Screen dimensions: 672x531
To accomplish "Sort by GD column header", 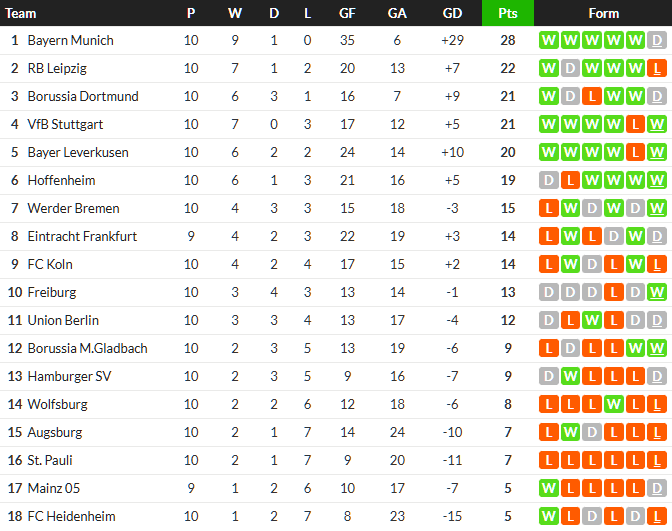I will point(452,13).
